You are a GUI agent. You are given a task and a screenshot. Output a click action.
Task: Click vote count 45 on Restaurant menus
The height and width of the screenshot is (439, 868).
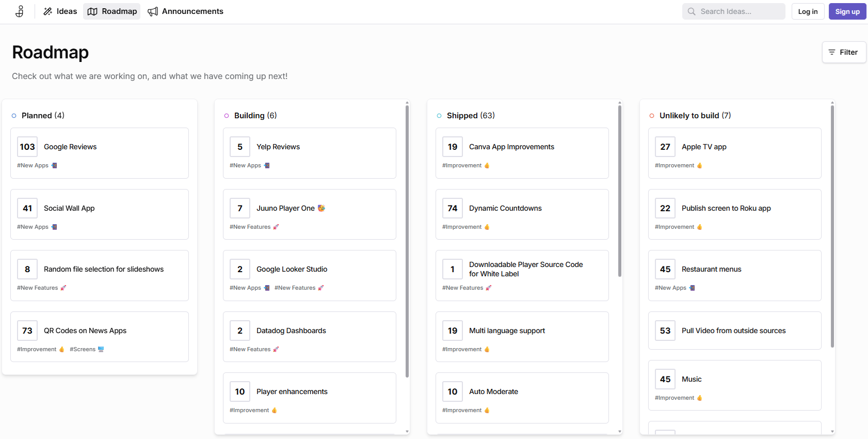[665, 269]
